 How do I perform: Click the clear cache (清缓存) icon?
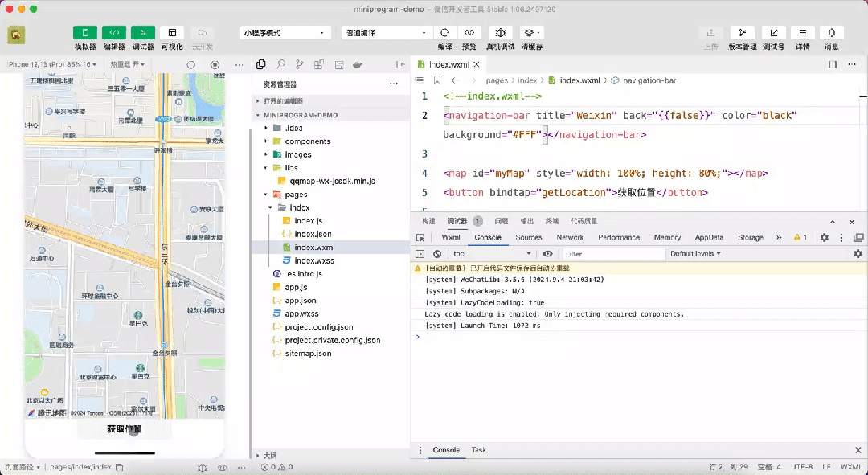tap(532, 33)
